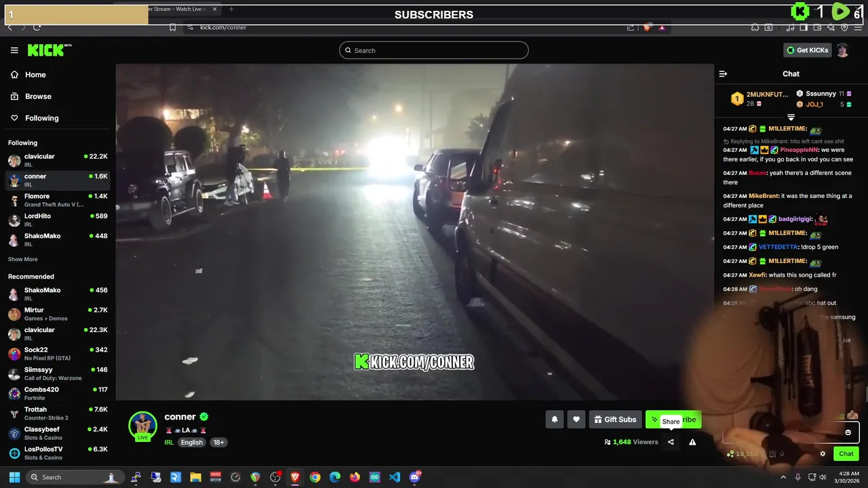This screenshot has width=868, height=488.
Task: Click the share icon below the stream
Action: [671, 442]
